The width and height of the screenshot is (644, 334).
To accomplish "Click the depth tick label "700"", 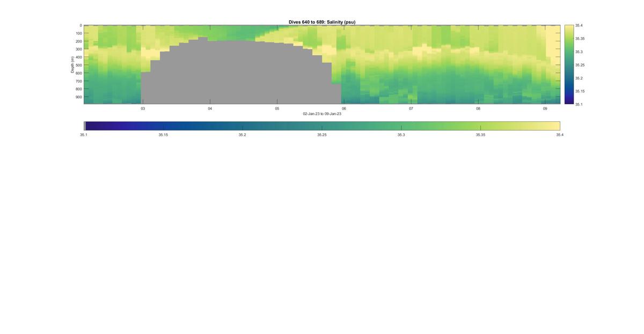I will tap(78, 81).
